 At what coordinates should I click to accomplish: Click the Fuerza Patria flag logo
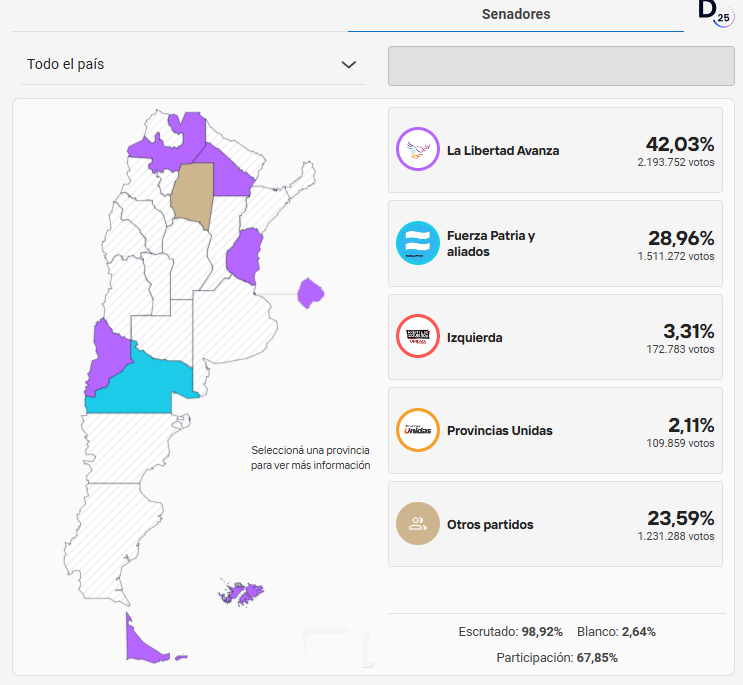point(418,243)
